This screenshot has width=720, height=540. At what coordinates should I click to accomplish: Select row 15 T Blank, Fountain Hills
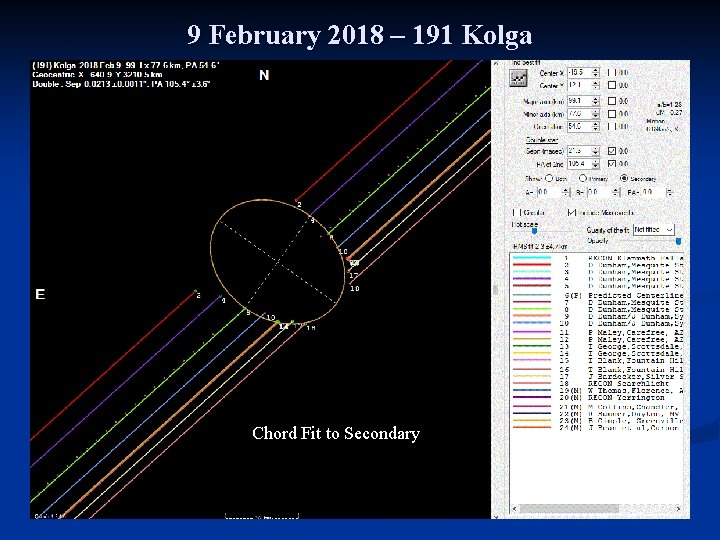click(x=597, y=360)
